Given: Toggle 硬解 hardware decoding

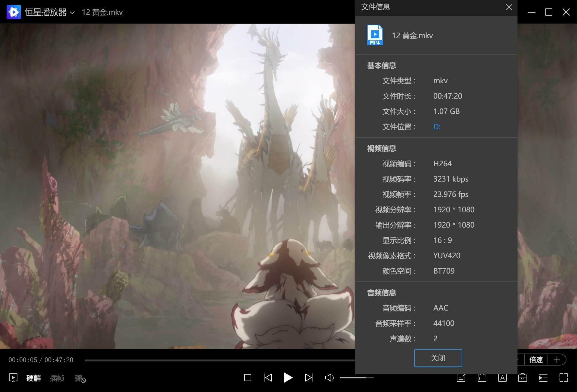Looking at the screenshot, I should tap(34, 378).
